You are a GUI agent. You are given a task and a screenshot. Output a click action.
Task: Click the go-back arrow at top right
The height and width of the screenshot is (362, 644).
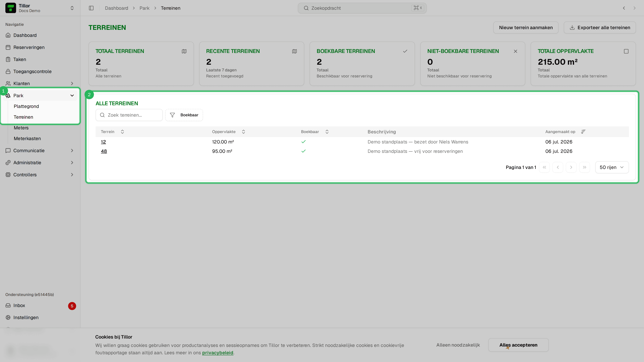coord(624,8)
